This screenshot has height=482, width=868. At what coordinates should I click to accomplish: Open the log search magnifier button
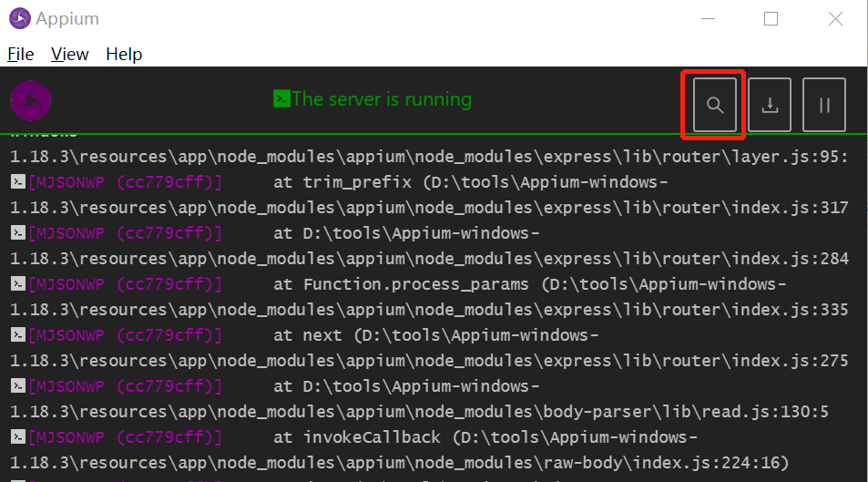pos(715,105)
